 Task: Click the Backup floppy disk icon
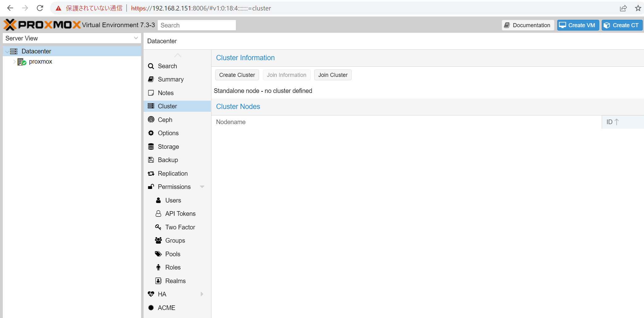(x=151, y=160)
